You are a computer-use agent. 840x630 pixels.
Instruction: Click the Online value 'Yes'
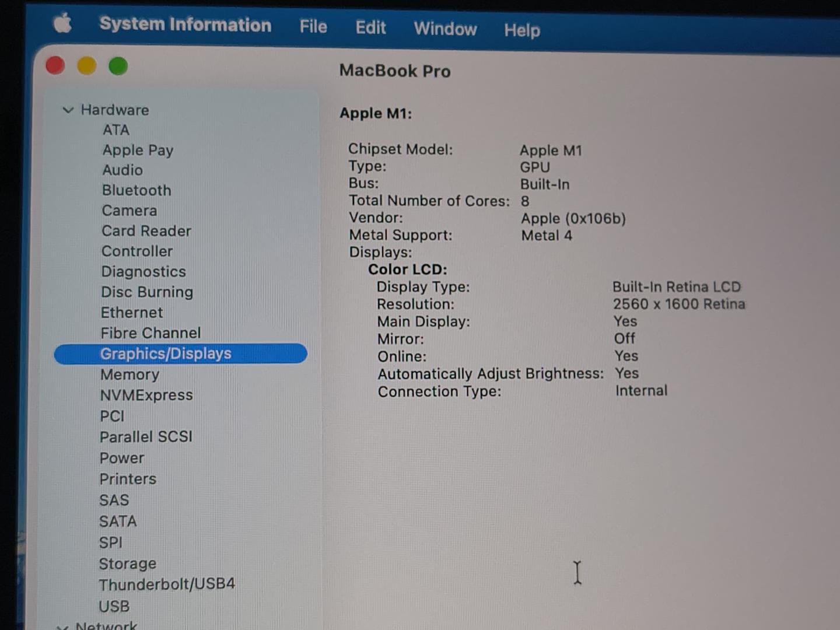[626, 356]
